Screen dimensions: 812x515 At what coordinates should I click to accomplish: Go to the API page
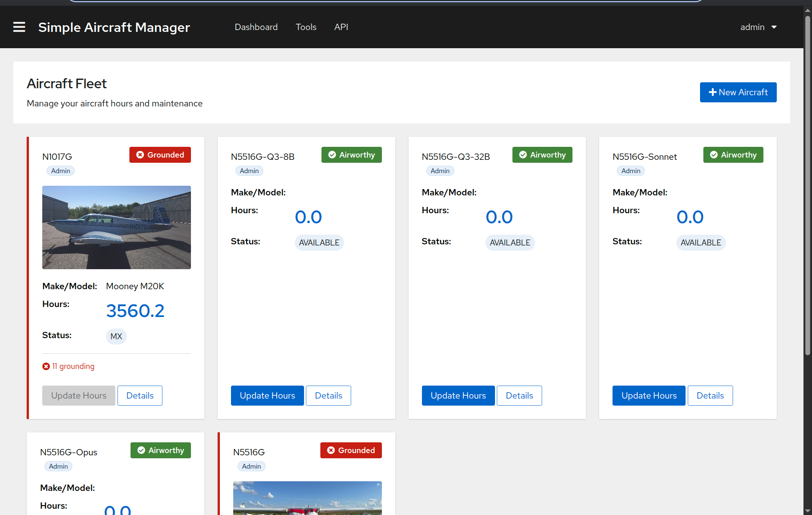tap(341, 27)
